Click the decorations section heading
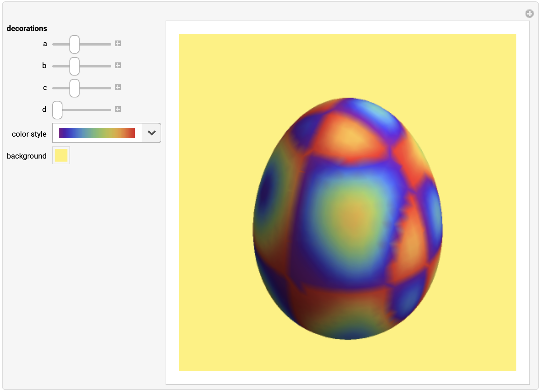Screen dimensions: 541x392 tap(27, 28)
